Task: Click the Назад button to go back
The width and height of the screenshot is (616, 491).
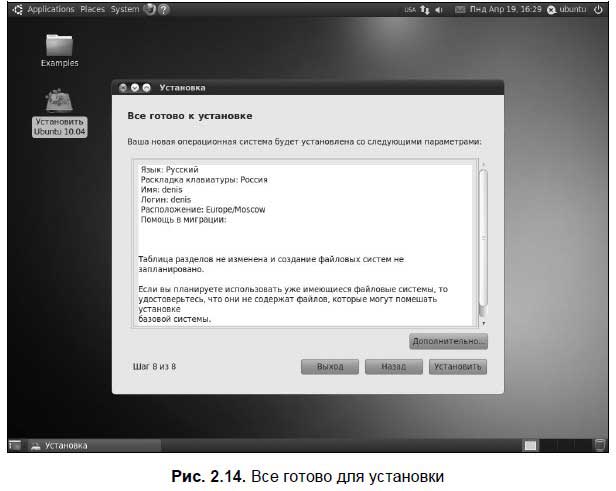Action: tap(394, 366)
